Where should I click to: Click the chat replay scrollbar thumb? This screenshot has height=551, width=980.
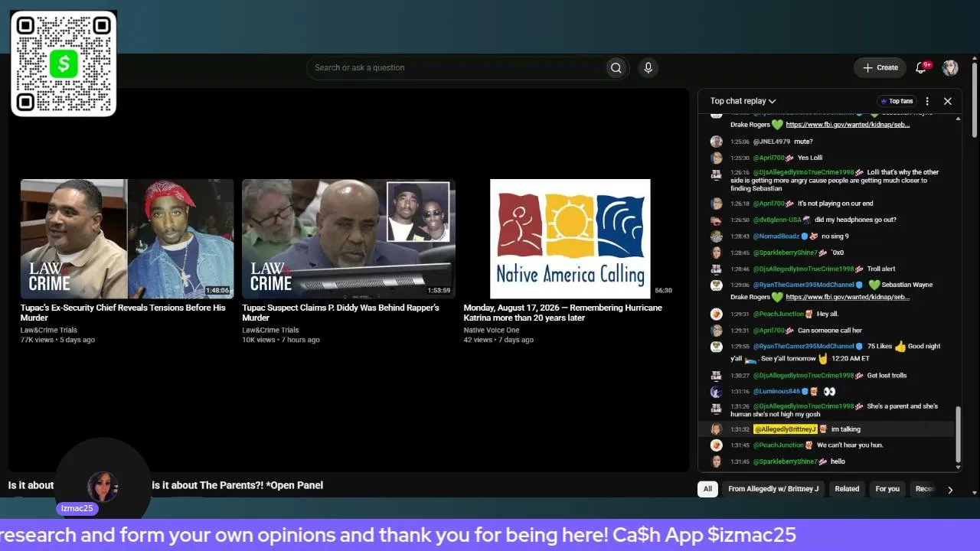pyautogui.click(x=958, y=433)
